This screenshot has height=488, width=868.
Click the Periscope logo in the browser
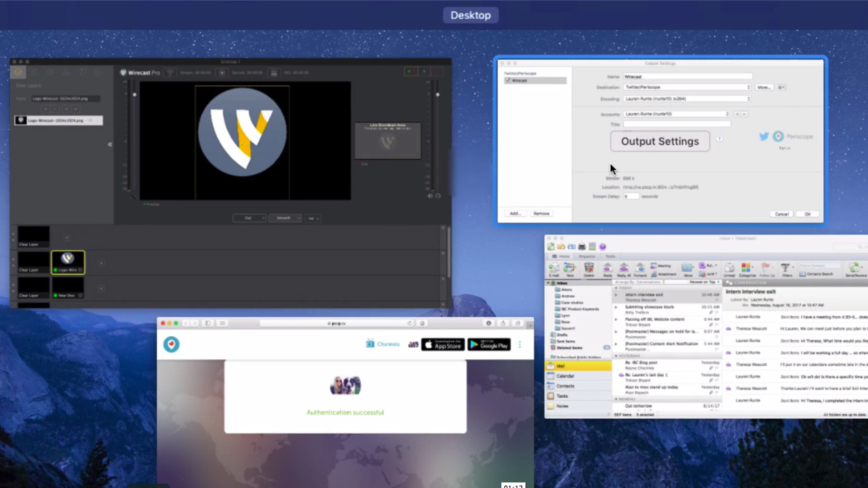click(x=171, y=344)
